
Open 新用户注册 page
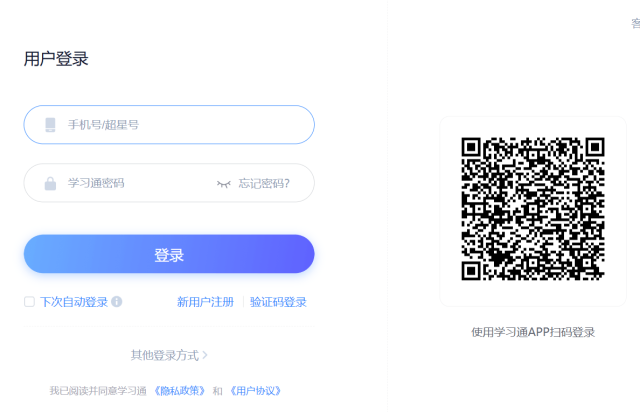click(x=205, y=302)
